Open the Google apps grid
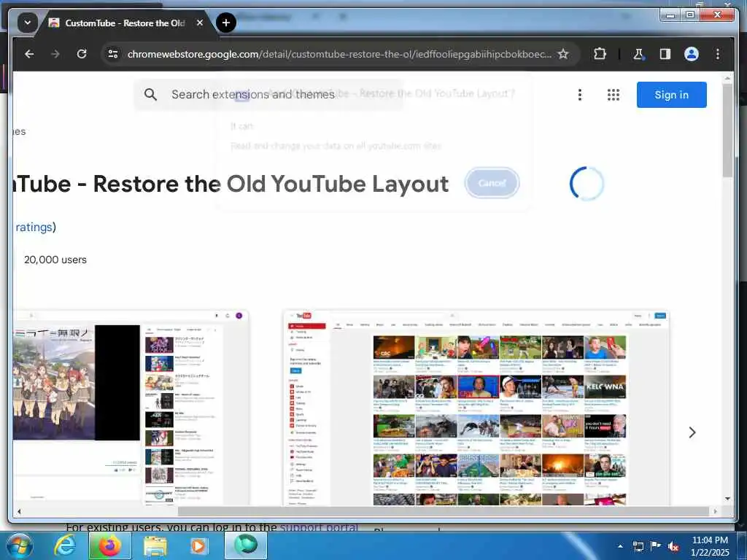This screenshot has width=747, height=560. point(614,94)
